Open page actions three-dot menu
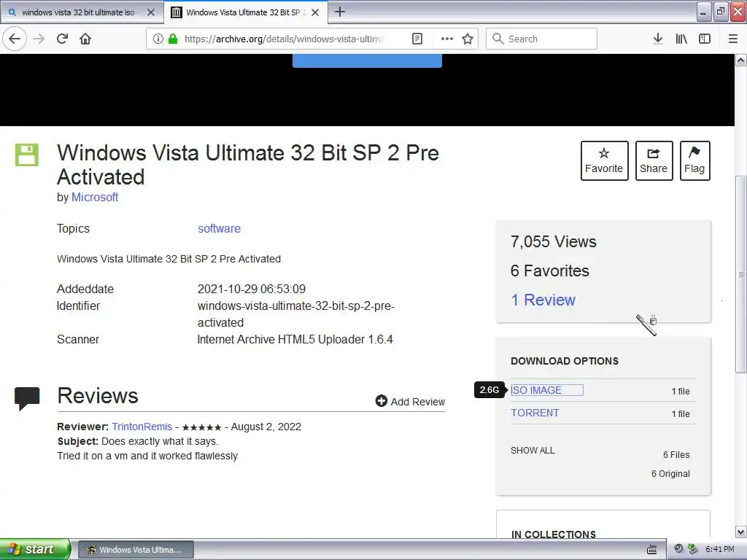 coord(447,39)
